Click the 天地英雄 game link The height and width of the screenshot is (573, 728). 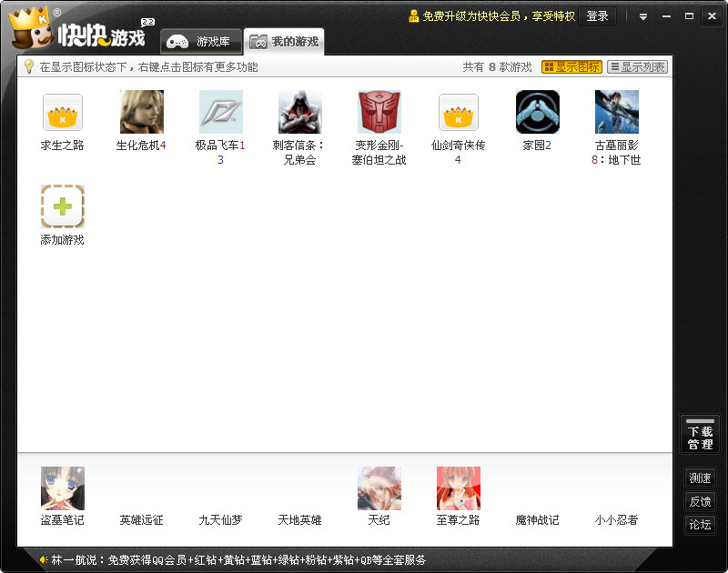300,520
